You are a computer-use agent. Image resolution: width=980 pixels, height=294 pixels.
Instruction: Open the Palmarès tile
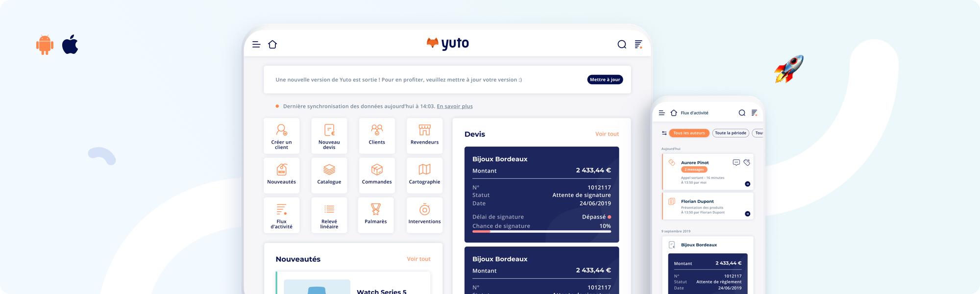tap(376, 215)
